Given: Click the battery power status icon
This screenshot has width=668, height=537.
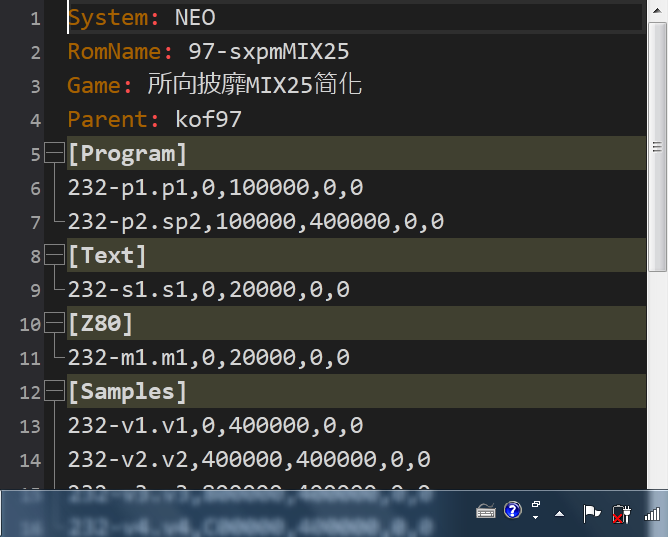Looking at the screenshot, I should (x=621, y=512).
